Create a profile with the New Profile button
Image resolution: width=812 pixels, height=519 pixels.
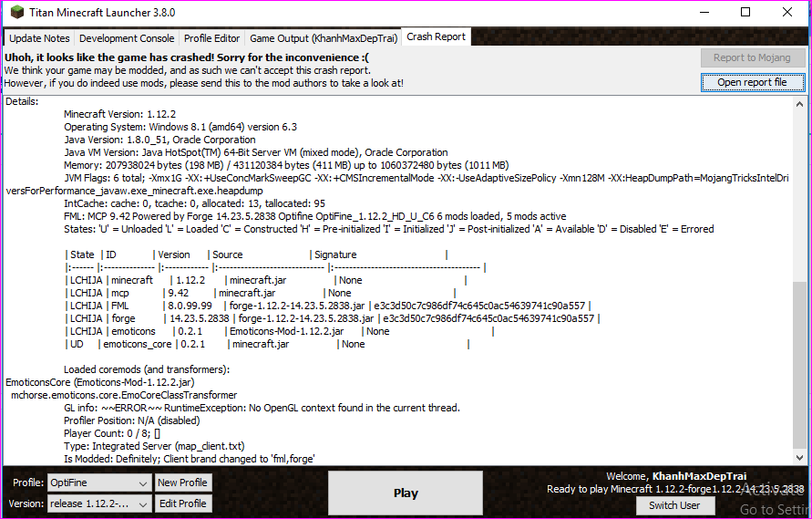(183, 483)
